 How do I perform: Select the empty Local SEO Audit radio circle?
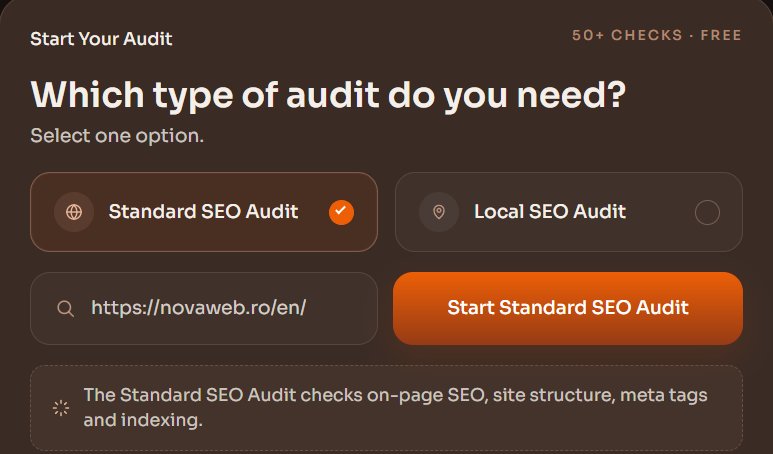[x=707, y=212]
